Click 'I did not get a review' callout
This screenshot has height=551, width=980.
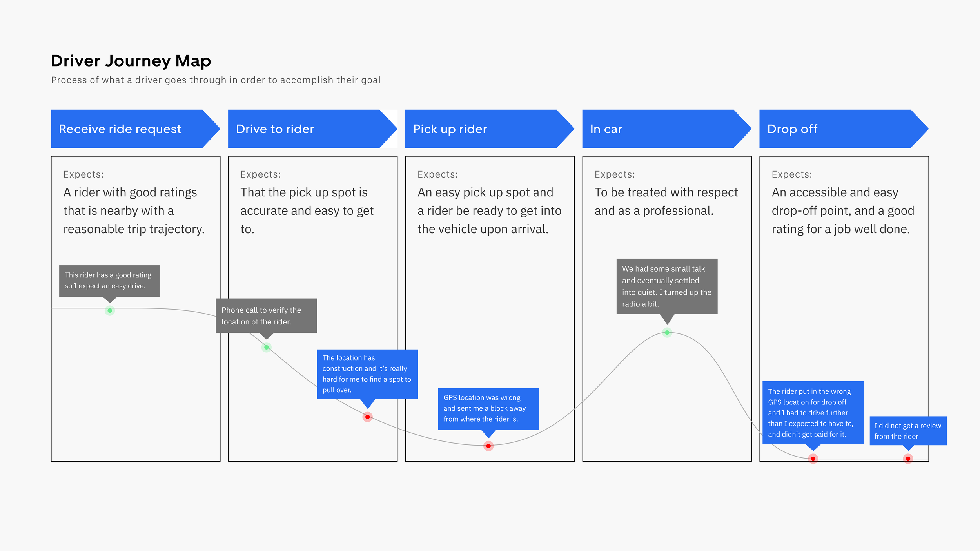coord(908,431)
